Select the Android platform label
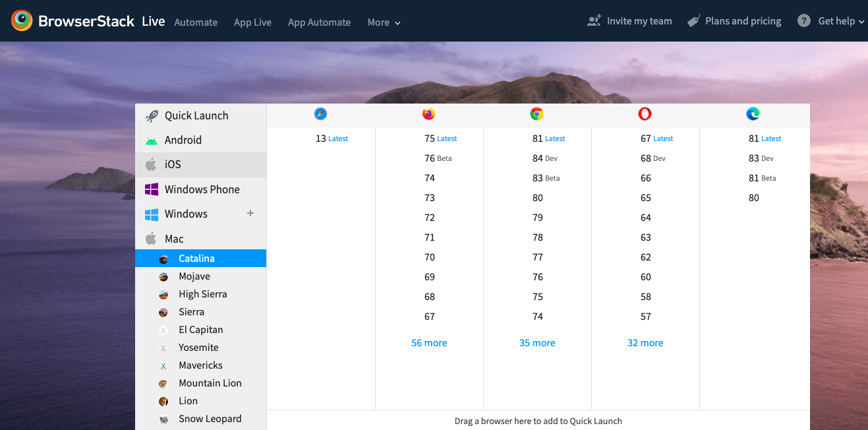This screenshot has height=430, width=868. (x=183, y=140)
